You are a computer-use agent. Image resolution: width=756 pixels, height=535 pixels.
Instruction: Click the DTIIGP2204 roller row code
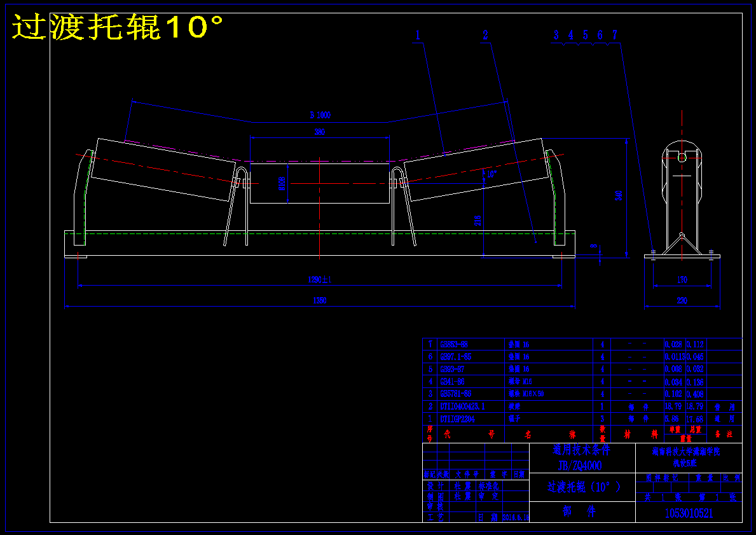(x=457, y=419)
